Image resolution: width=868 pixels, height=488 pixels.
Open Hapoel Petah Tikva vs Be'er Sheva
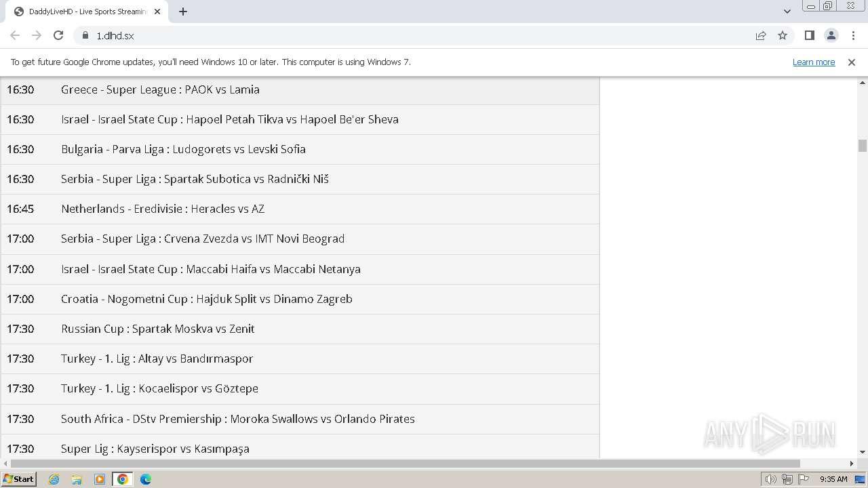tap(230, 119)
